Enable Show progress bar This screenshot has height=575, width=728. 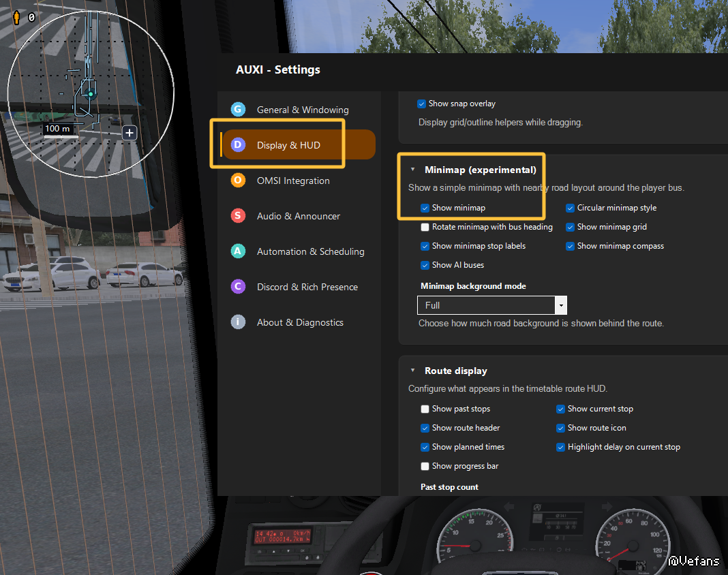425,466
